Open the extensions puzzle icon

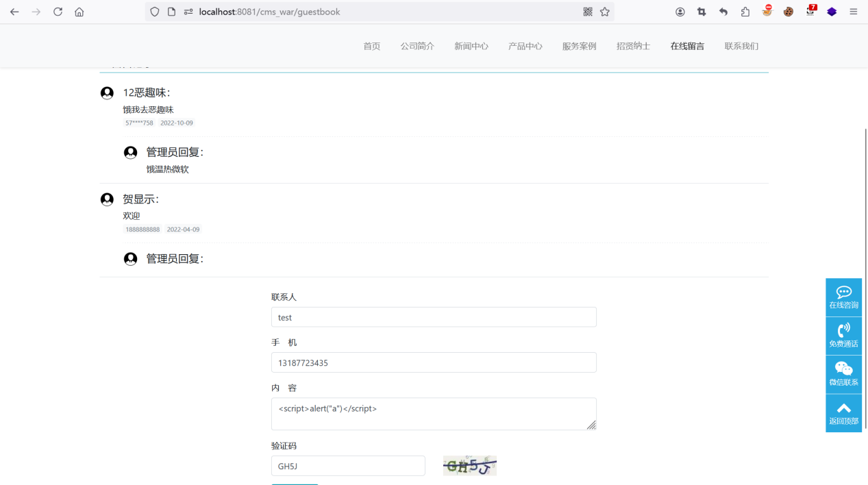745,12
